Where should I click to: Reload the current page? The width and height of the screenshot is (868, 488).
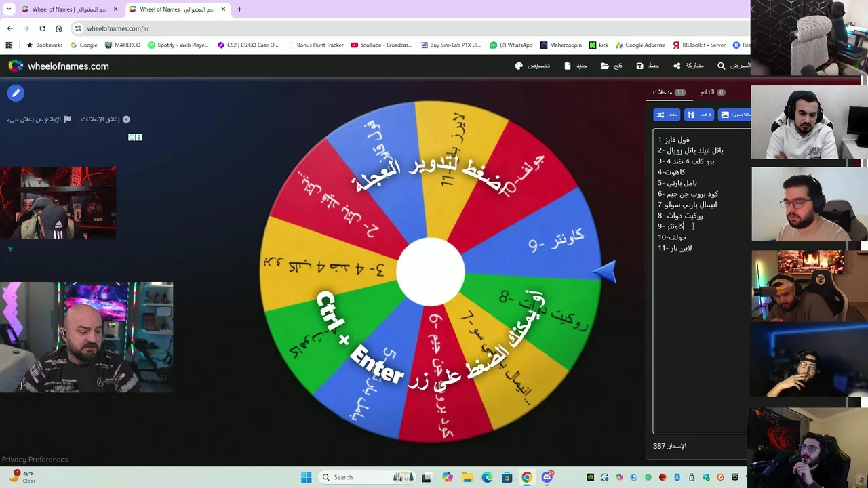coord(42,28)
